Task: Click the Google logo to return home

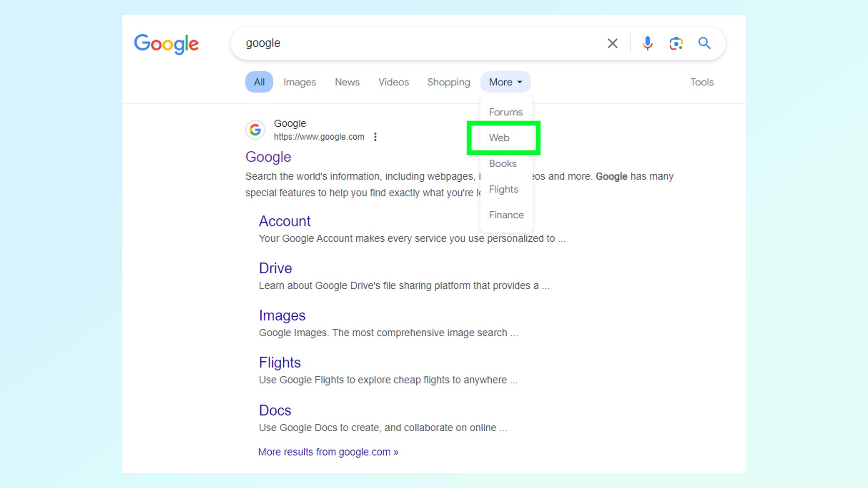Action: (x=166, y=44)
